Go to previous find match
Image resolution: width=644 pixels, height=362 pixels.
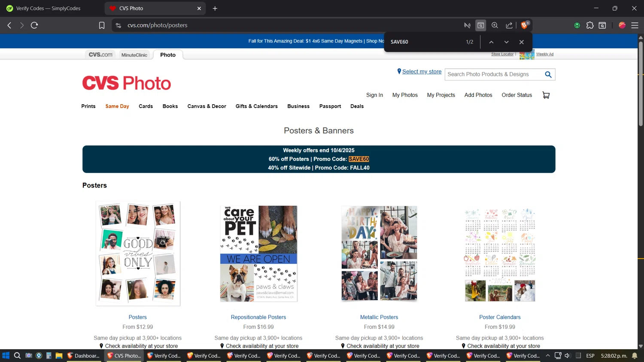[x=491, y=42]
